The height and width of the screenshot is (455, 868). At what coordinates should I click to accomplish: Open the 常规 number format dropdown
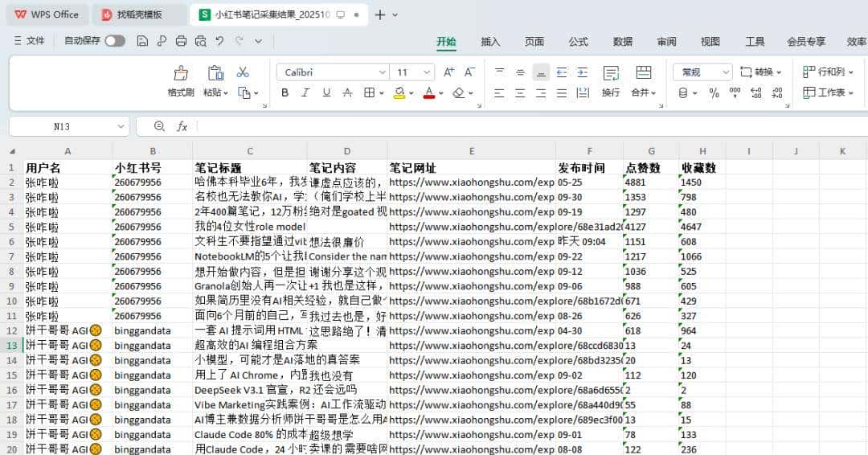[726, 72]
